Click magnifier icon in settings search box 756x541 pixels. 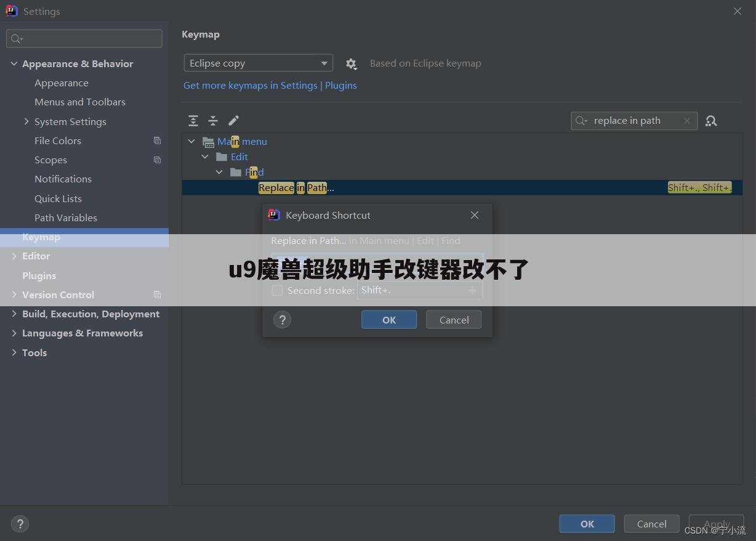(16, 39)
